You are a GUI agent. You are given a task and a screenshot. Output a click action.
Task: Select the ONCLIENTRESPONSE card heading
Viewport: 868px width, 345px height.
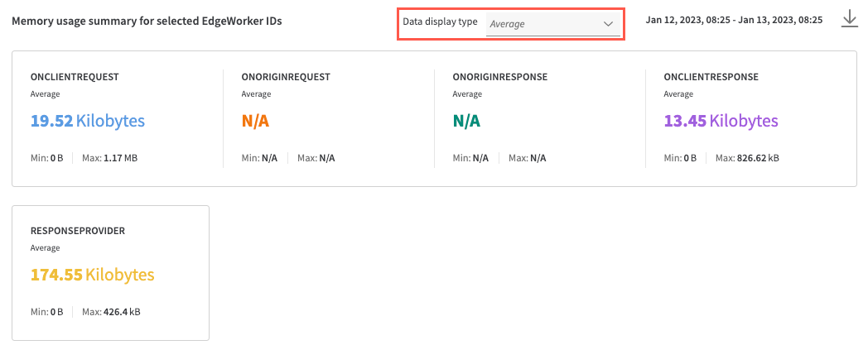click(711, 77)
